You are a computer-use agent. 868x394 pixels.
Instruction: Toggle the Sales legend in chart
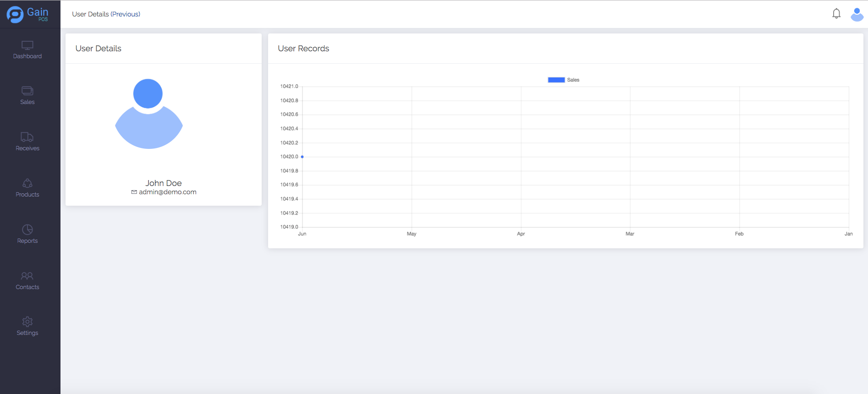point(573,80)
